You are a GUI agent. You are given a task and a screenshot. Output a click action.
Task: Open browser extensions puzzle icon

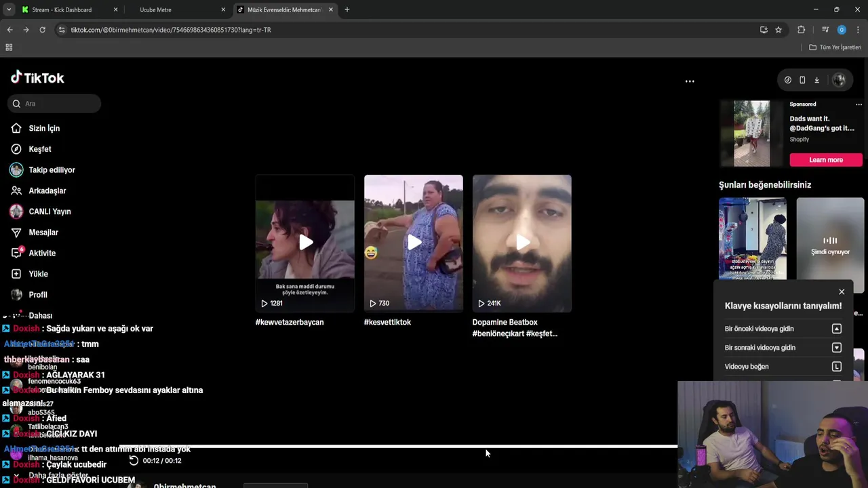click(x=801, y=30)
